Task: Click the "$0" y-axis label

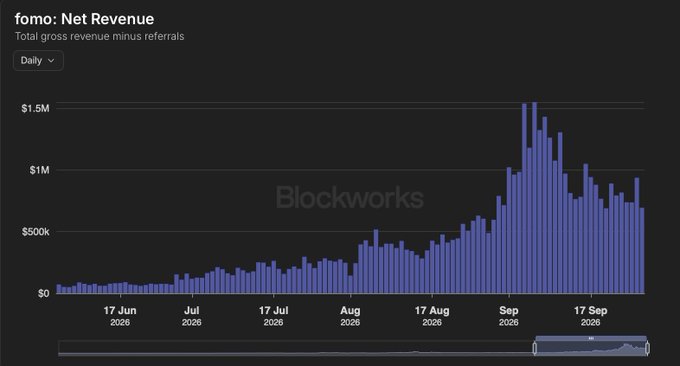Action: (x=43, y=294)
